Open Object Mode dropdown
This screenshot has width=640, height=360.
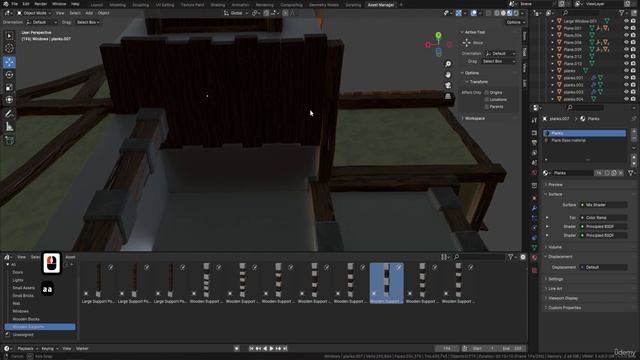point(34,13)
